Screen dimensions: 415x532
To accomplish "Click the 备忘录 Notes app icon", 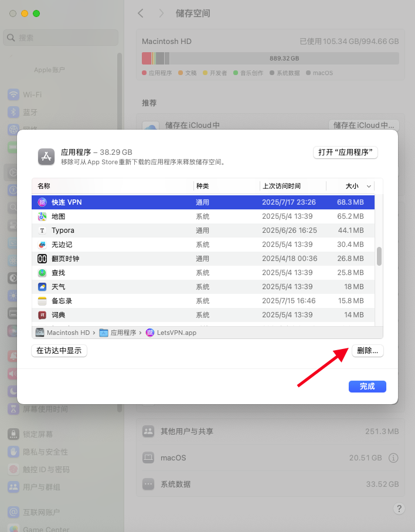I will [x=42, y=301].
